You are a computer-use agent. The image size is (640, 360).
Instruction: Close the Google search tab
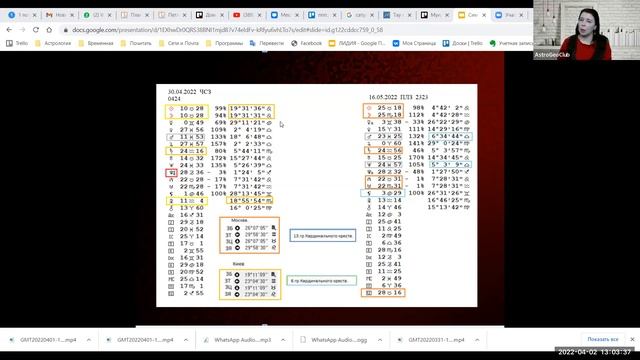coord(372,15)
